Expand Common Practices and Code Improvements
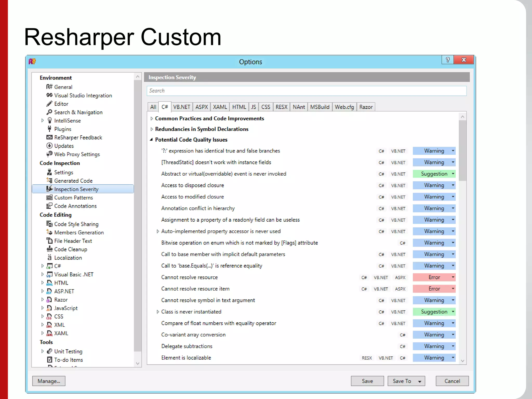532x399 pixels. click(x=152, y=118)
